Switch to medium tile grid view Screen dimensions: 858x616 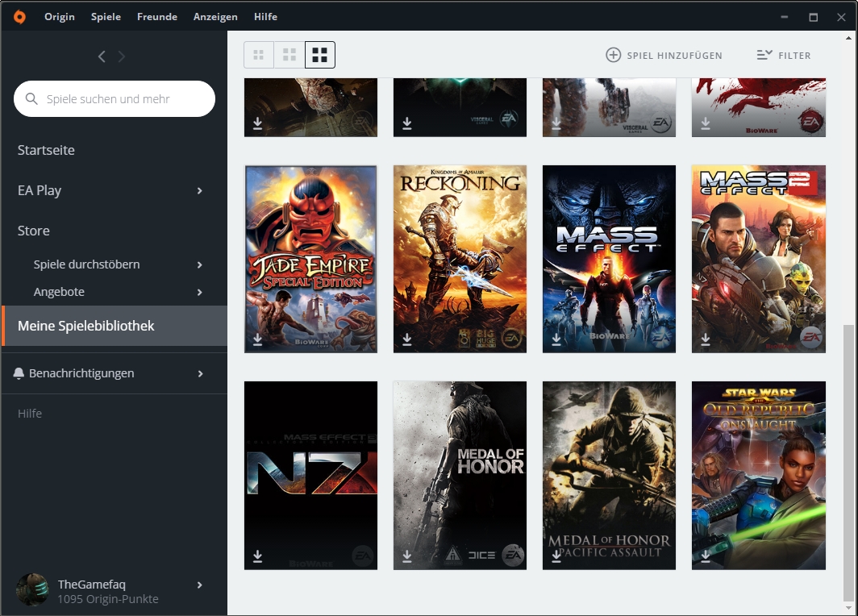point(289,55)
